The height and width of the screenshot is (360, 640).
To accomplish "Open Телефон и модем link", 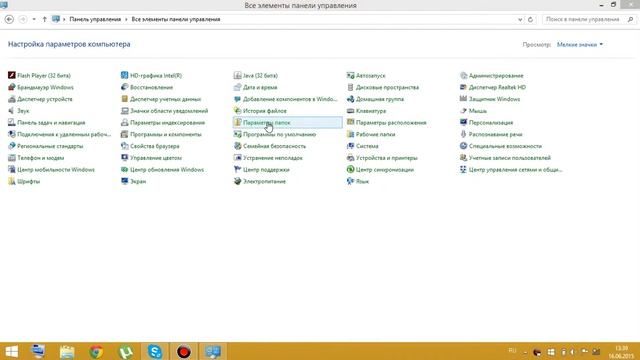I will coord(40,158).
